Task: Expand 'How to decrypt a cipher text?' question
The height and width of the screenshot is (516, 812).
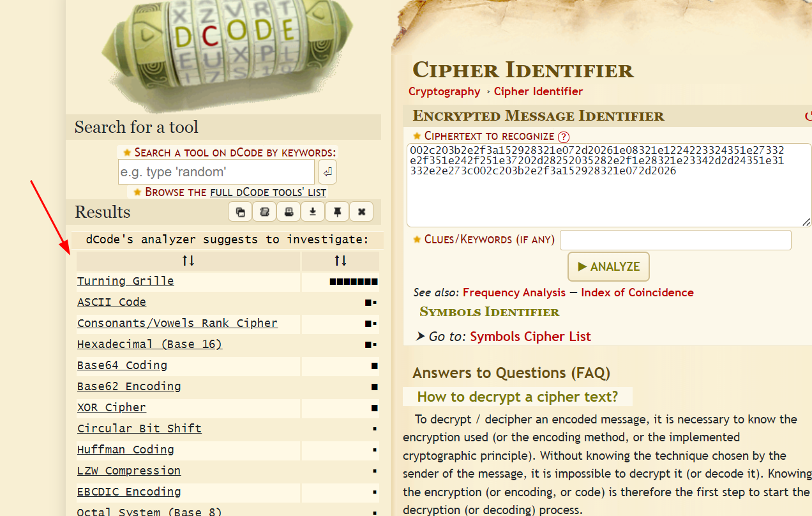Action: pyautogui.click(x=517, y=397)
